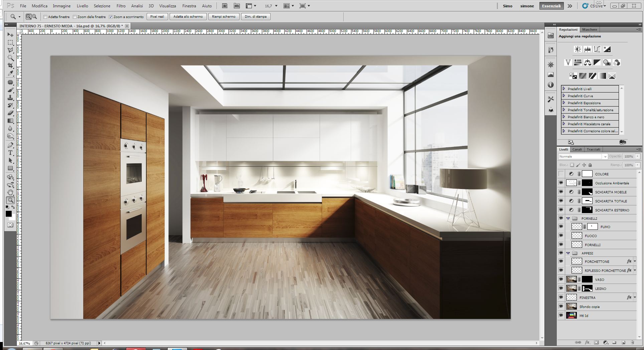Screen dimensions: 644x350
Task: Click the Adatta allo schermo button
Action: click(188, 17)
